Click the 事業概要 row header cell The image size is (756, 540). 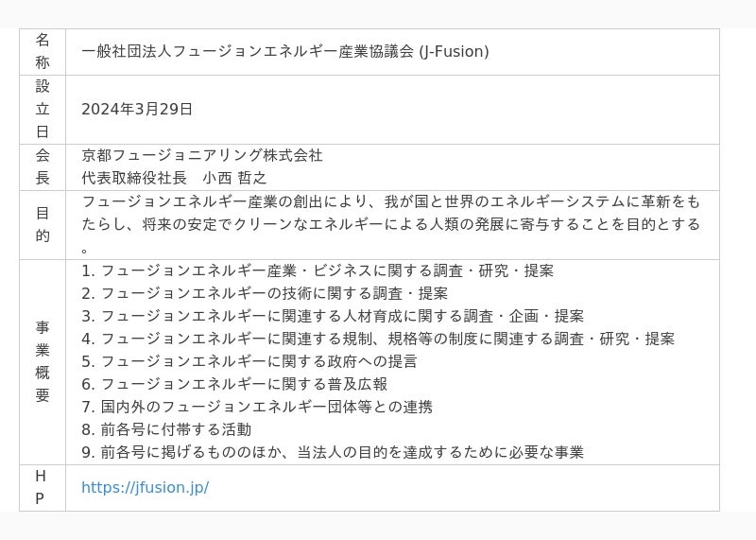point(43,361)
